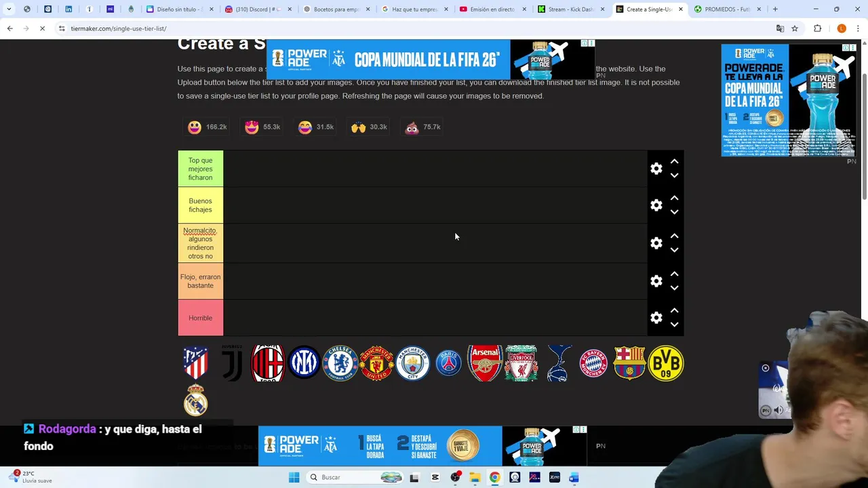868x488 pixels.
Task: Translate this page icon
Action: pos(780,28)
